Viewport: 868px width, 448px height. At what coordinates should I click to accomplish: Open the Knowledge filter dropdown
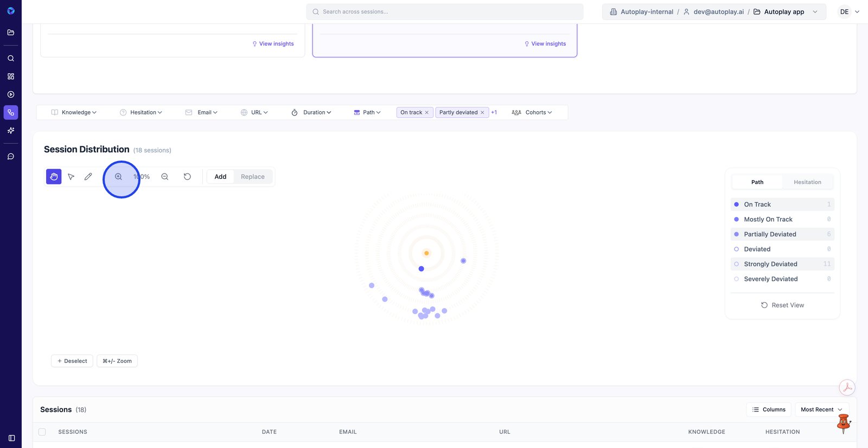[74, 113]
